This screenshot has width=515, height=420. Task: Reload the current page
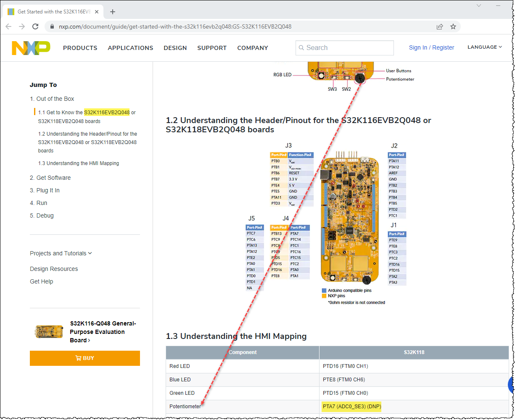[35, 26]
